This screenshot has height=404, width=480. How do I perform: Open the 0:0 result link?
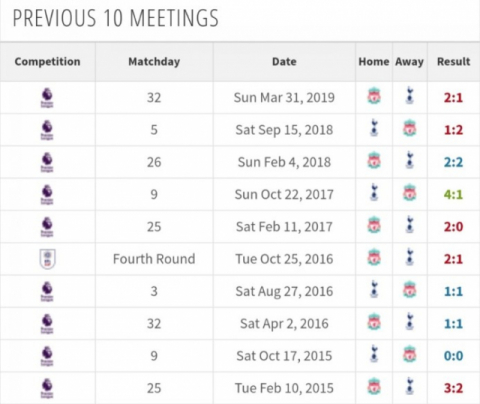(x=453, y=356)
